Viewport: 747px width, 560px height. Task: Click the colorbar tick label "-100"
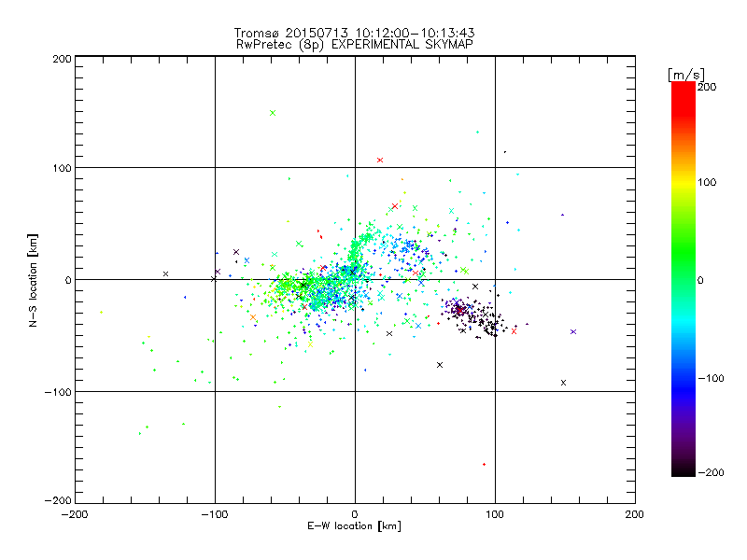711,379
